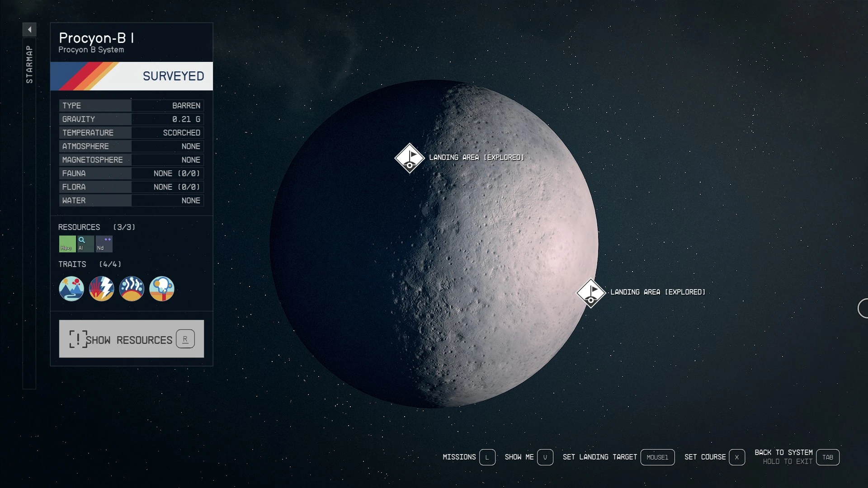This screenshot has height=488, width=868.
Task: Click the Show Me V key prompt
Action: pos(545,457)
